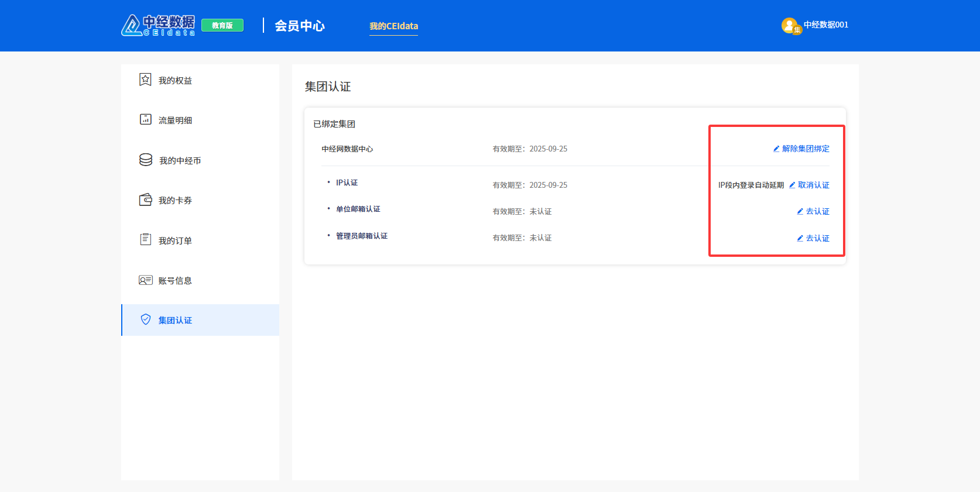Click the wallet icon beside 我的卡券
The width and height of the screenshot is (980, 492).
click(x=145, y=199)
